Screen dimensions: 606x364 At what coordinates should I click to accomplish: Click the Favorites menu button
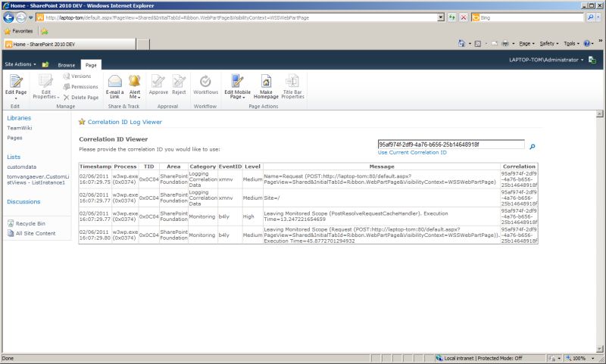pos(18,31)
